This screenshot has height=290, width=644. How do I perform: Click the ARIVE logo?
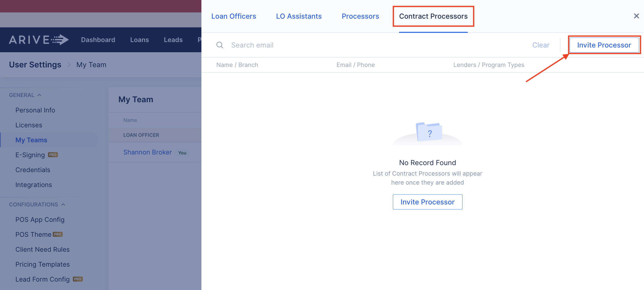tap(39, 40)
